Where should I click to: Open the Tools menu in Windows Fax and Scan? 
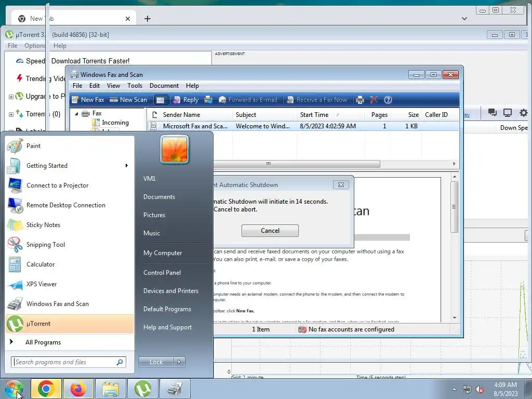coord(135,86)
